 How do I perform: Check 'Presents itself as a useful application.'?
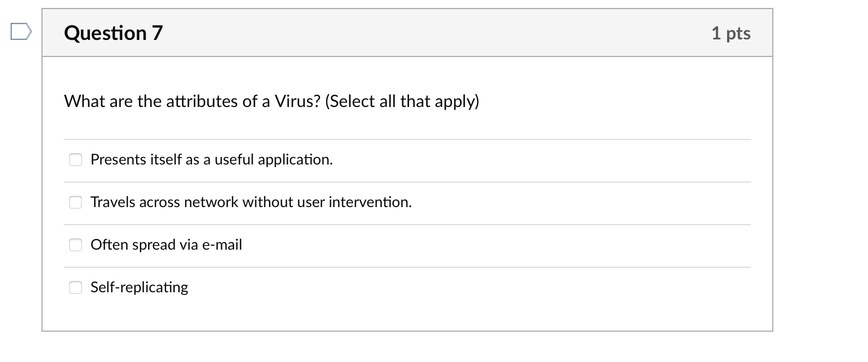75,159
